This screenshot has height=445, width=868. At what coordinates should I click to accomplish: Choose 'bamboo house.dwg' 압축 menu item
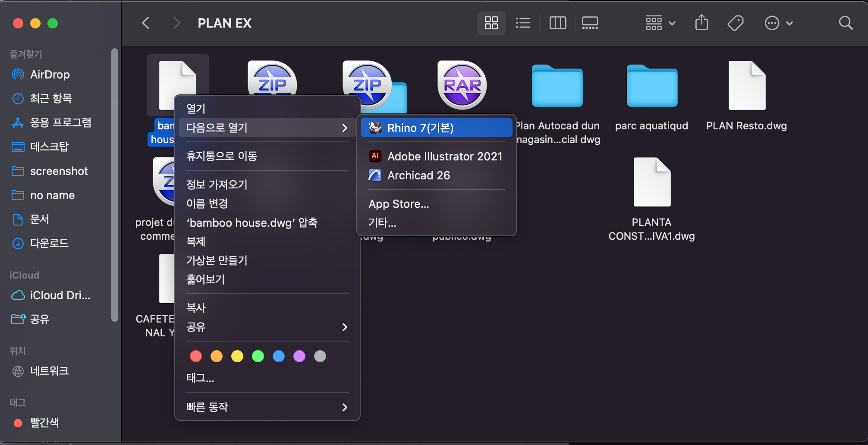tap(267, 222)
